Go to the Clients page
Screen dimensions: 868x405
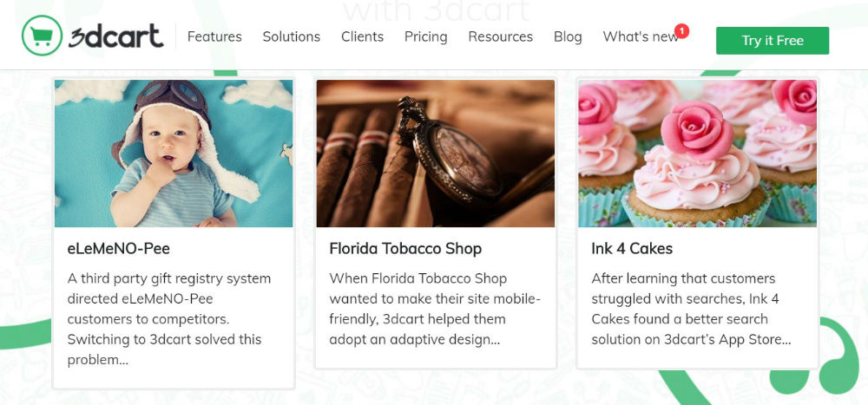[362, 36]
